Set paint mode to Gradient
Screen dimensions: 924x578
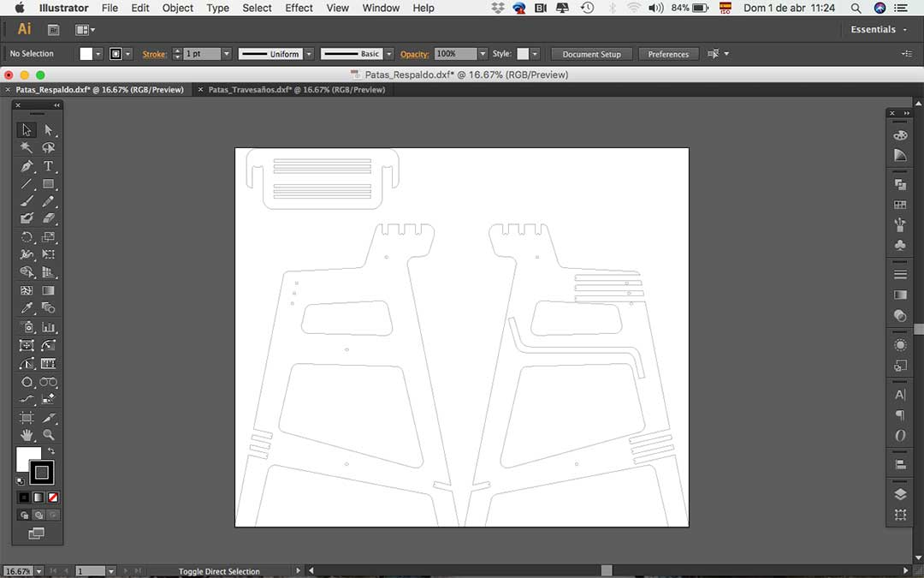point(38,498)
